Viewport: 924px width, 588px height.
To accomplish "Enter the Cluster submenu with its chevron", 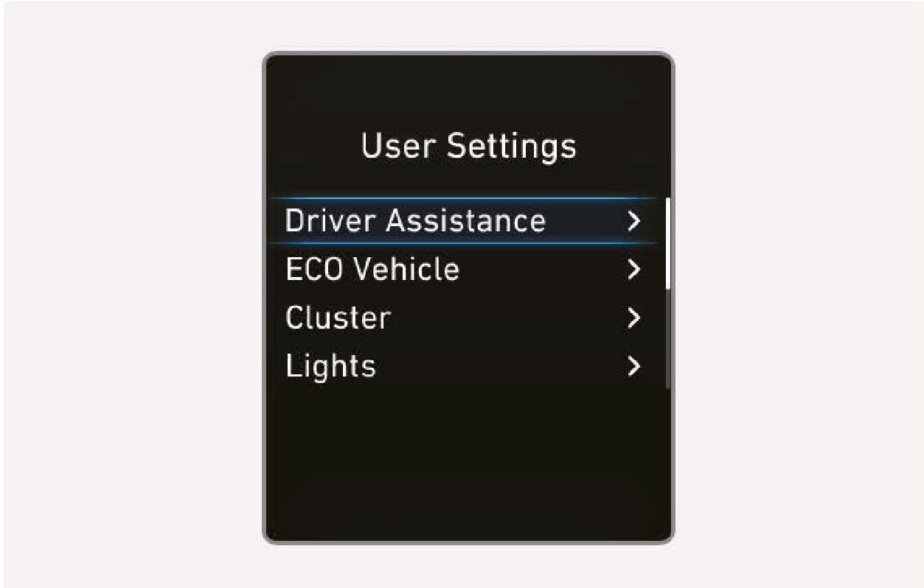I will (633, 318).
